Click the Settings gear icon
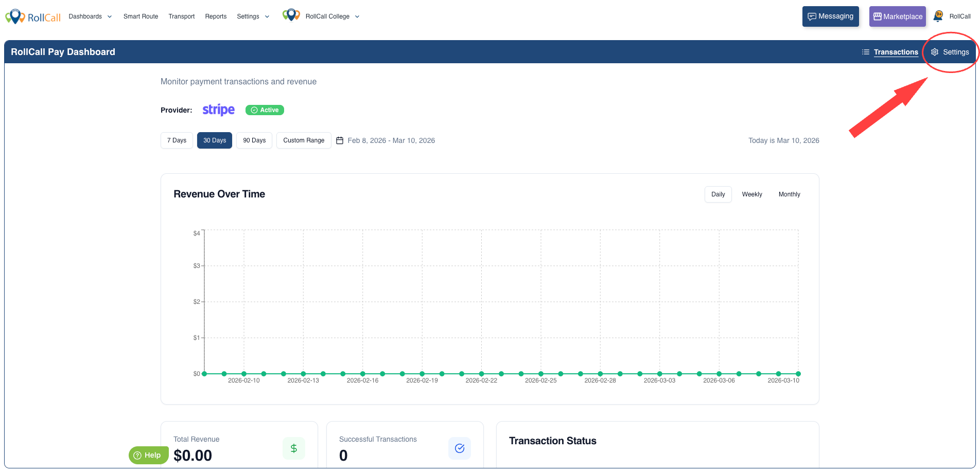This screenshot has width=980, height=472. pos(935,52)
